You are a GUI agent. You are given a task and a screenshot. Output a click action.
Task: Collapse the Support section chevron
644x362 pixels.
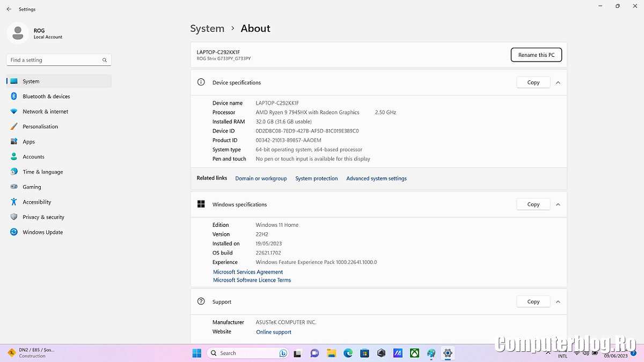pos(558,302)
